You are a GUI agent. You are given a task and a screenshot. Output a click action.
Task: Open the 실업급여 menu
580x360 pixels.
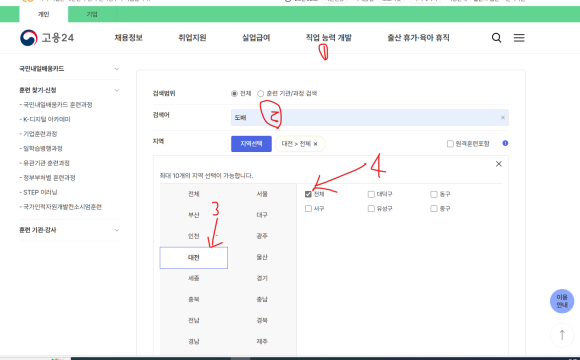pos(256,38)
